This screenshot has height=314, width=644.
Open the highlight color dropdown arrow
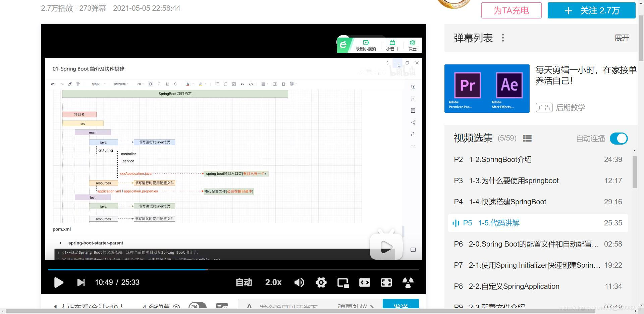(206, 84)
